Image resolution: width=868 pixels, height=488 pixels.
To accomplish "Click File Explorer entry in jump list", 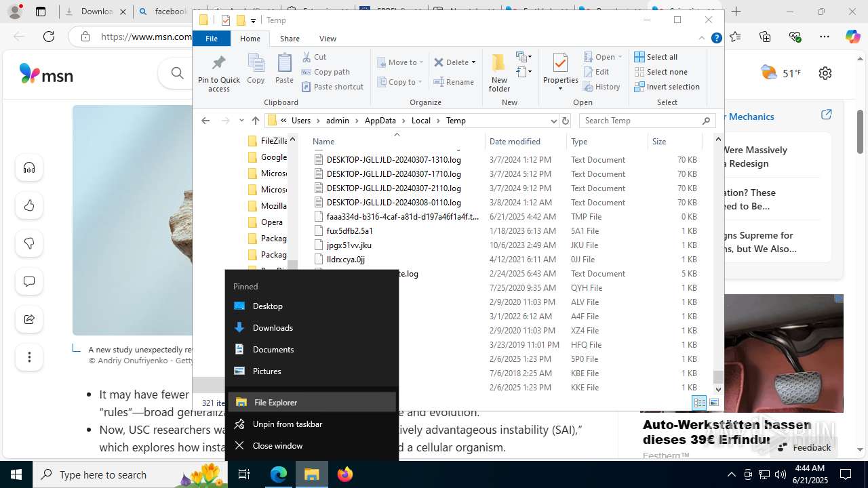I will (312, 403).
